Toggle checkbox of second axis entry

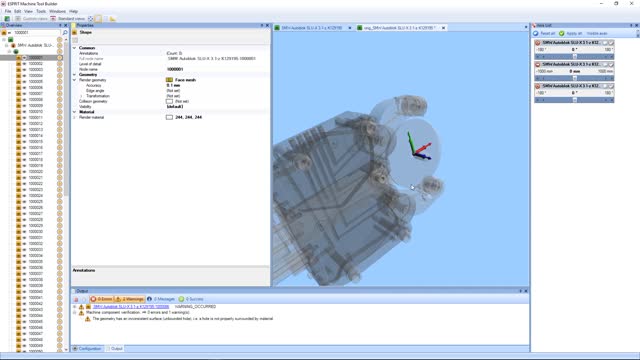click(611, 64)
